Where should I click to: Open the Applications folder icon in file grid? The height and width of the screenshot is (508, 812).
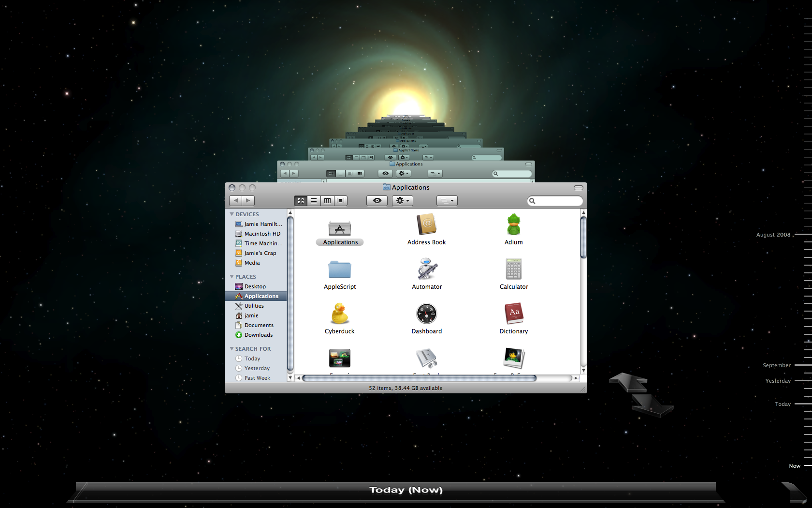coord(340,228)
